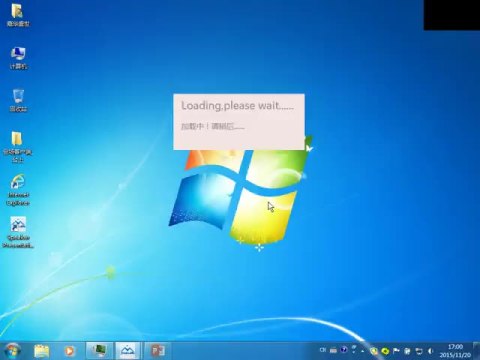Click the CH input language indicator
Screen dimensions: 480x360
[x=323, y=350]
